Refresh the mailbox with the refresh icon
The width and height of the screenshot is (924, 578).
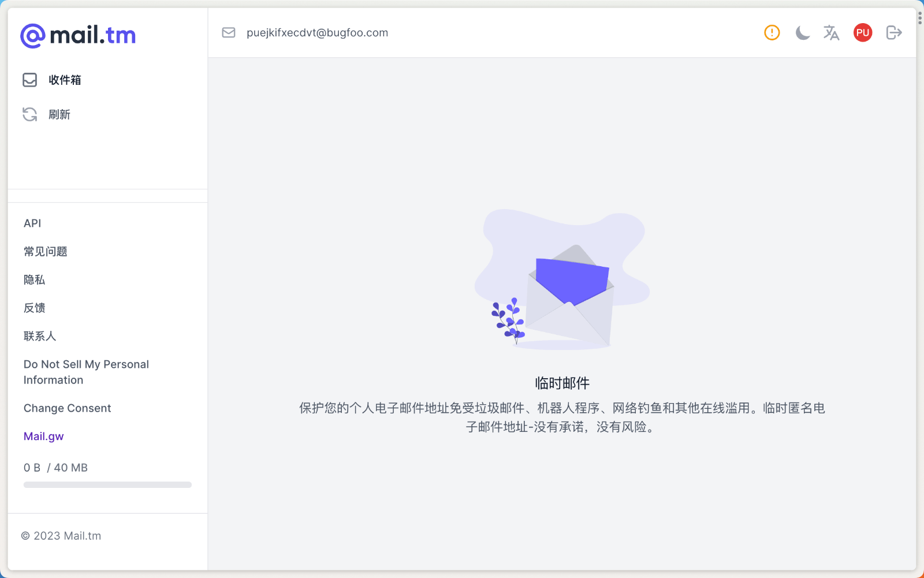pos(29,114)
